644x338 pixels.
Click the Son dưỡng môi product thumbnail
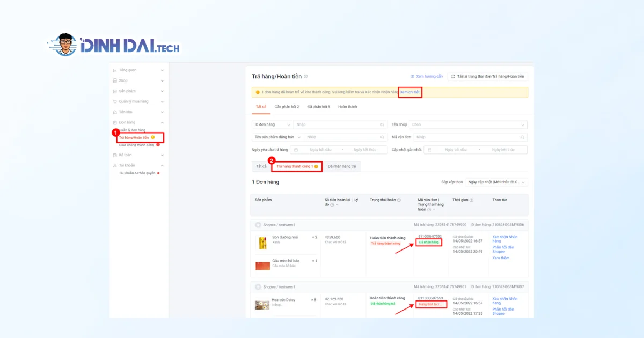coord(262,243)
